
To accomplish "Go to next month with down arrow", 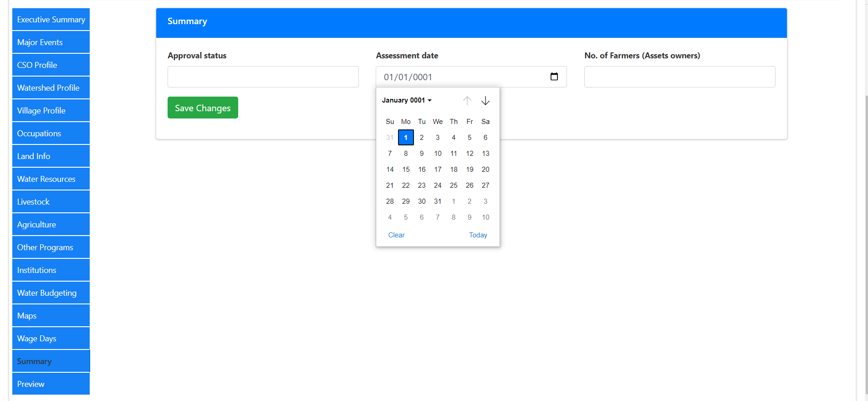I will [485, 100].
